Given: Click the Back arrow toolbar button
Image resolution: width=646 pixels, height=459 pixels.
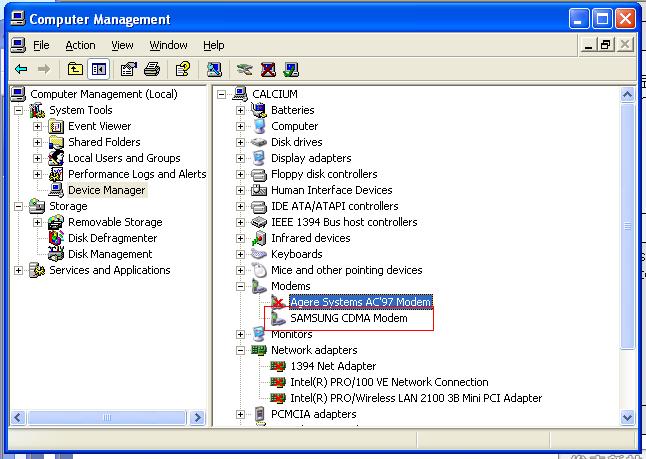Looking at the screenshot, I should 21,69.
